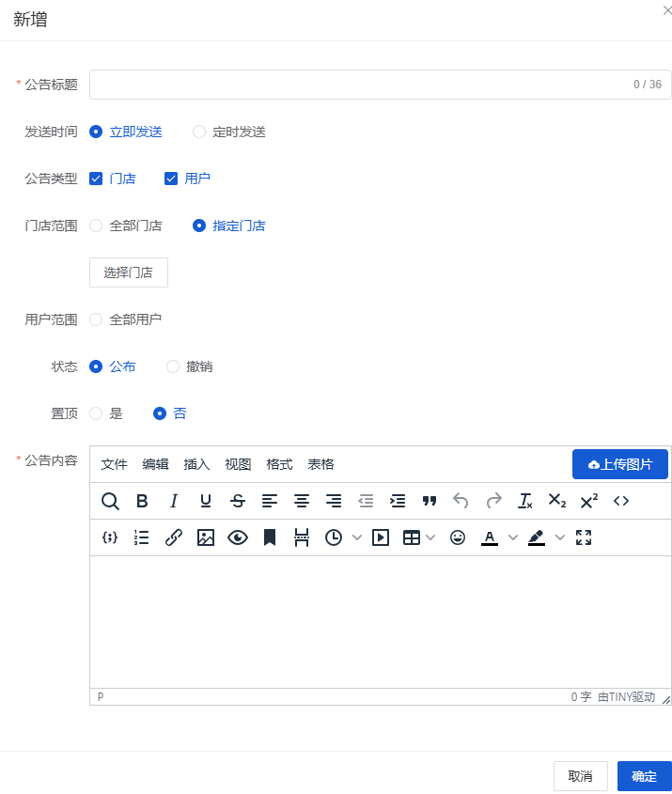Expand the text color dropdown arrow
The width and height of the screenshot is (672, 794).
tap(512, 537)
